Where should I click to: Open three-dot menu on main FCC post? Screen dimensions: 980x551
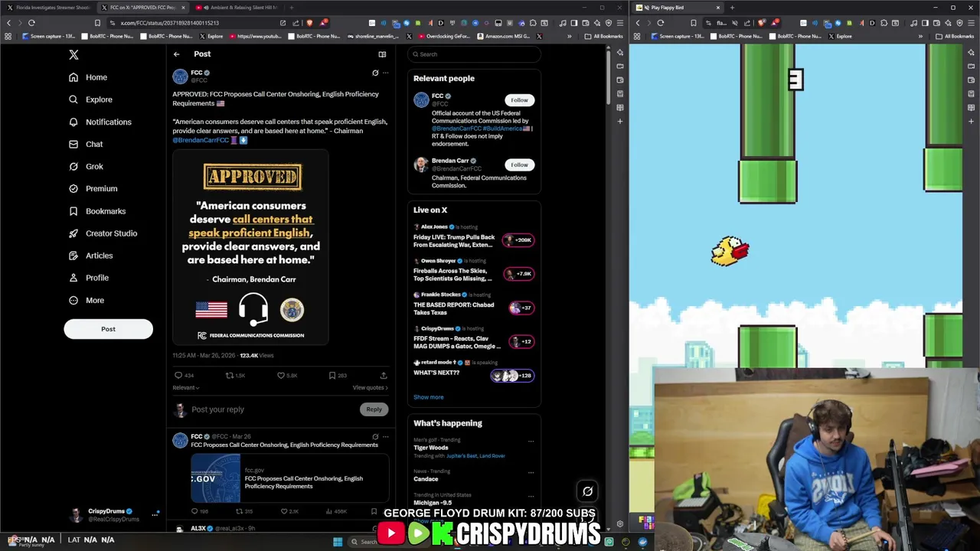pyautogui.click(x=385, y=73)
